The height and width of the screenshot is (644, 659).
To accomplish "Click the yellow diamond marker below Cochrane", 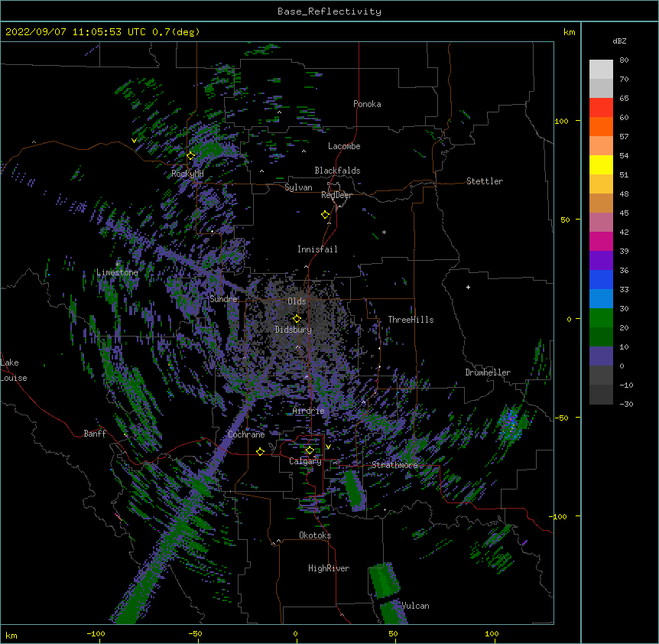I will coord(260,451).
